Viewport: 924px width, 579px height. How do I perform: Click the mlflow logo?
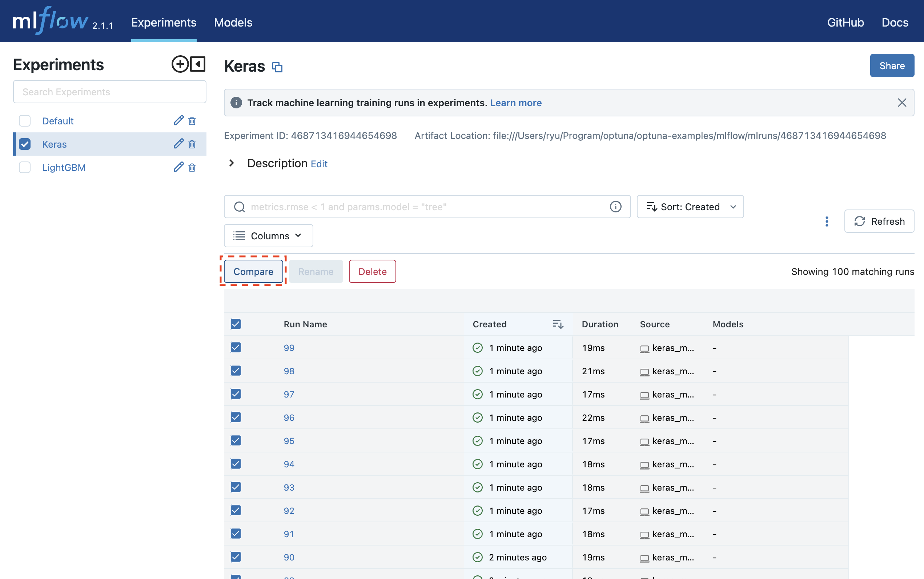tap(51, 21)
